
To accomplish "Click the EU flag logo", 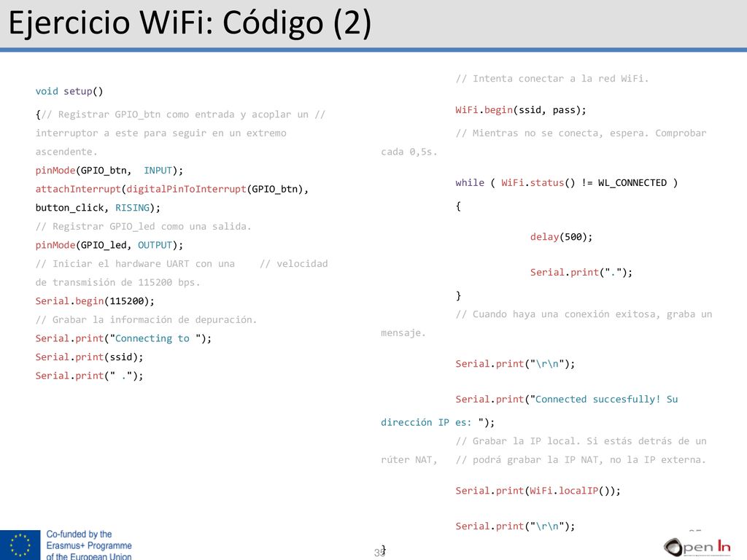I will tap(20, 545).
